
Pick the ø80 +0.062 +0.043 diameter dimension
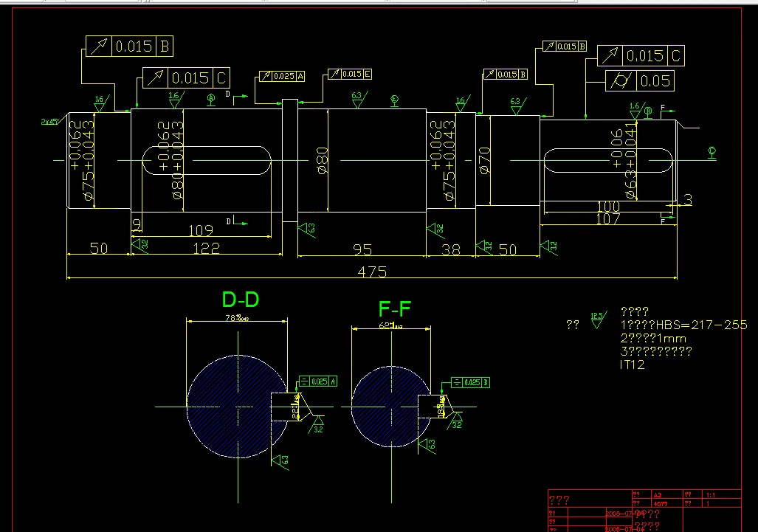170,160
